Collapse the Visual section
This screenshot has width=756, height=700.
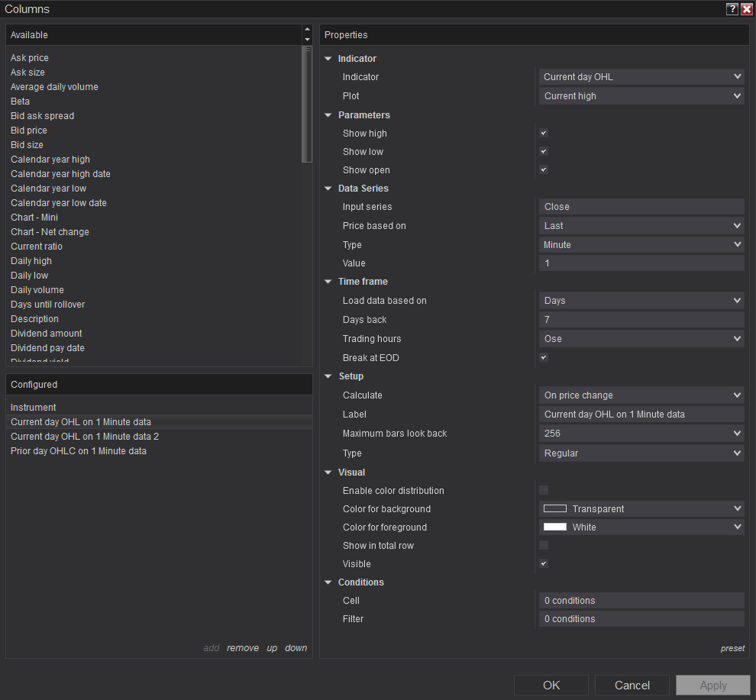[328, 473]
